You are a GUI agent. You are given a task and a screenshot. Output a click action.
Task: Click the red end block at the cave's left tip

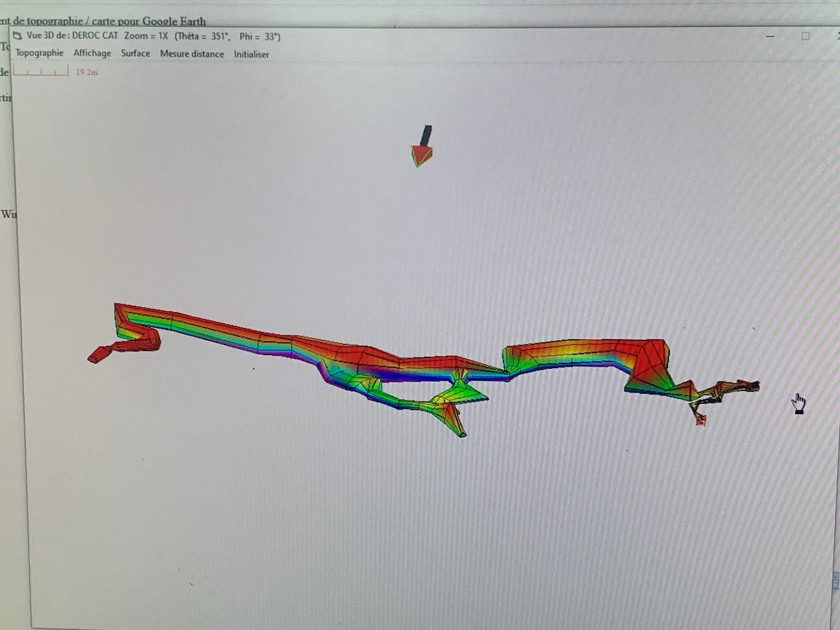pos(98,355)
